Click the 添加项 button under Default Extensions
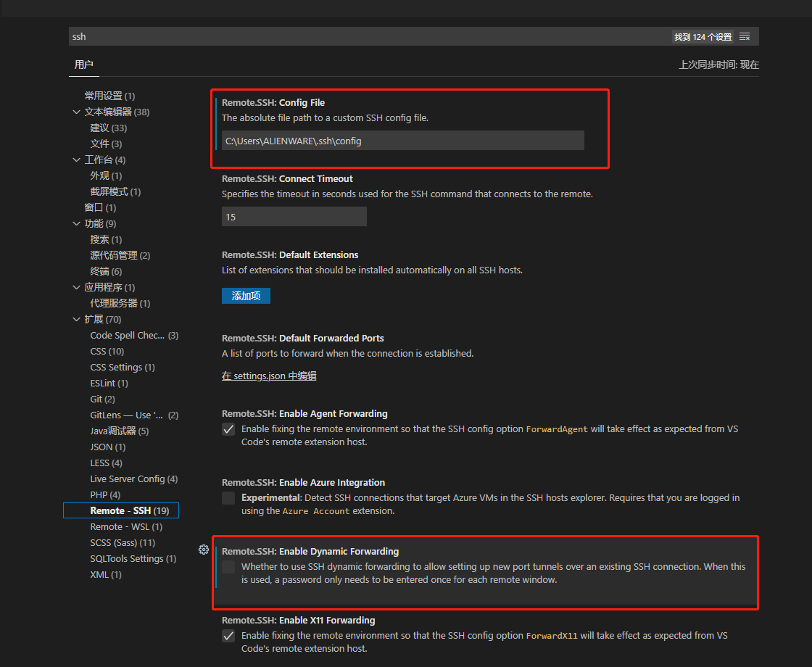 [246, 296]
